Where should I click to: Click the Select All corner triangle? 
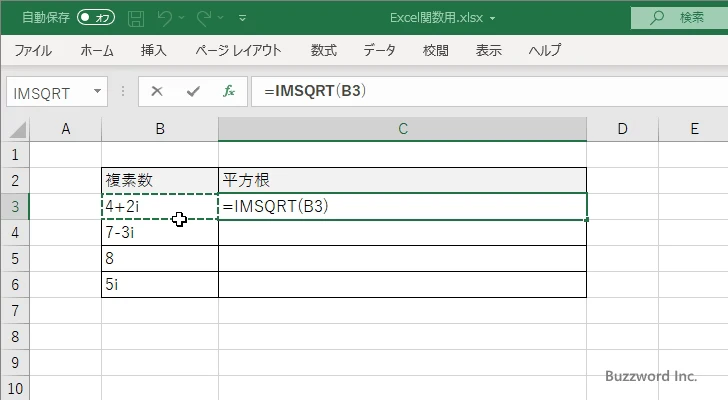coord(18,130)
